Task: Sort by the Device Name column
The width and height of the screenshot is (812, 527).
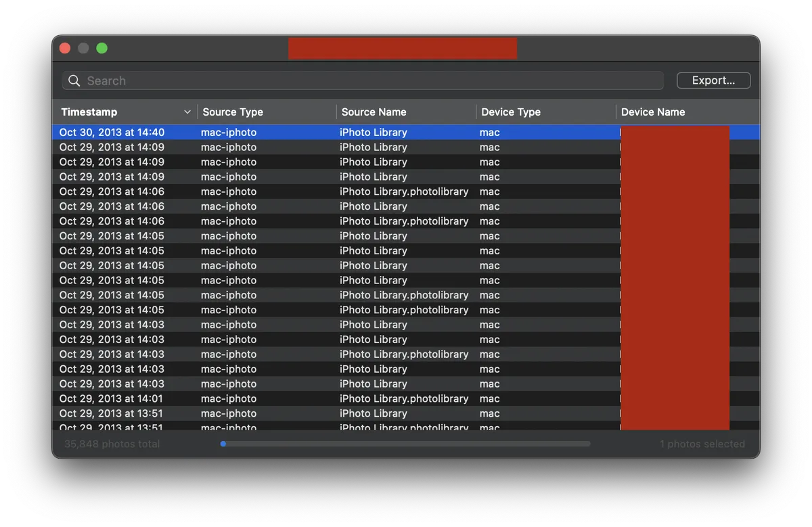Action: click(x=652, y=112)
